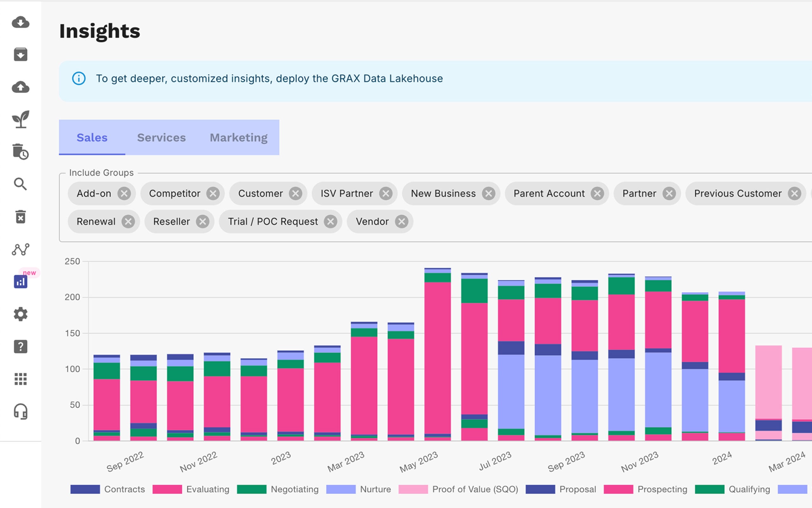Switch to the Marketing tab

[239, 137]
